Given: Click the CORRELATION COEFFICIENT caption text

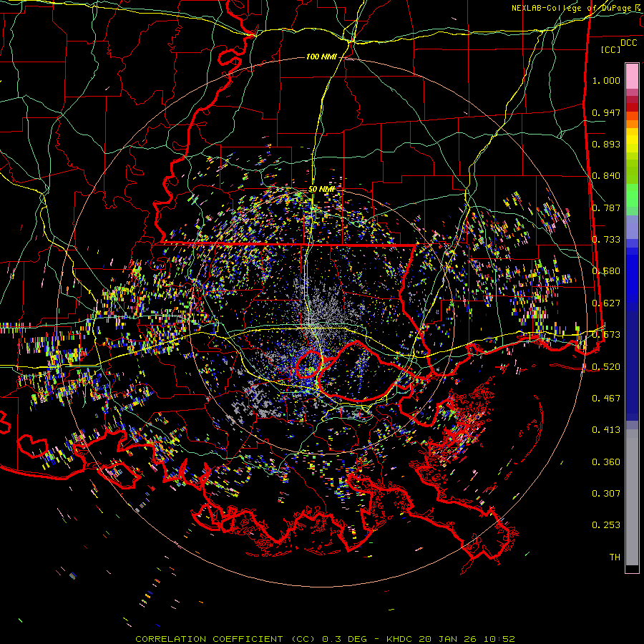Looking at the screenshot, I should pyautogui.click(x=209, y=639).
